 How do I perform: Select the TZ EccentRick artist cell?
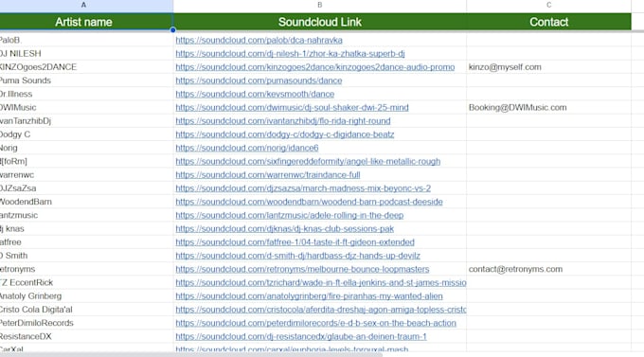point(86,282)
